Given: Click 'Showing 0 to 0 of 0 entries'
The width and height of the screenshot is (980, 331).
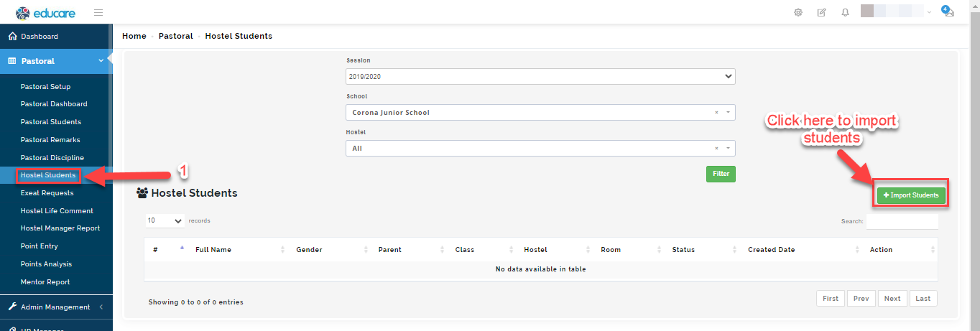Looking at the screenshot, I should (x=196, y=302).
